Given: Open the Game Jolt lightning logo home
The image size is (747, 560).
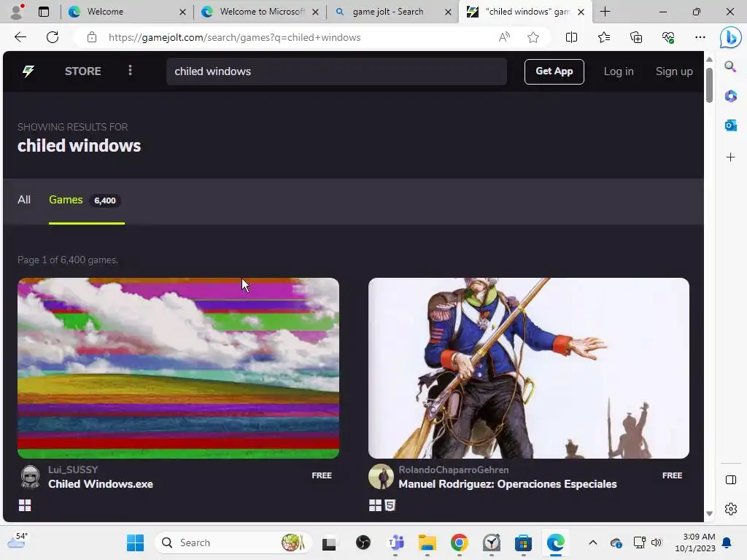Looking at the screenshot, I should click(x=28, y=71).
